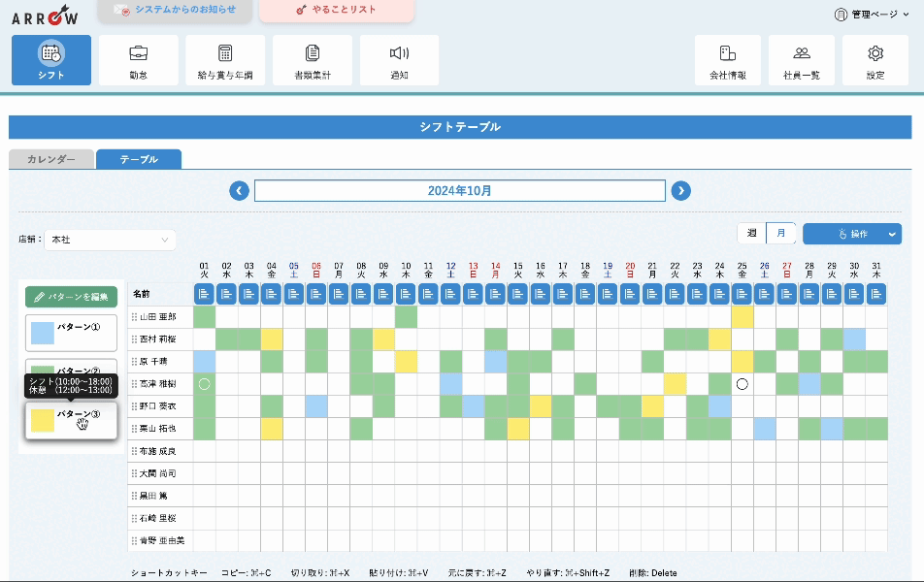This screenshot has height=582, width=924.
Task: Expand the 管理ページ menu
Action: 873,15
